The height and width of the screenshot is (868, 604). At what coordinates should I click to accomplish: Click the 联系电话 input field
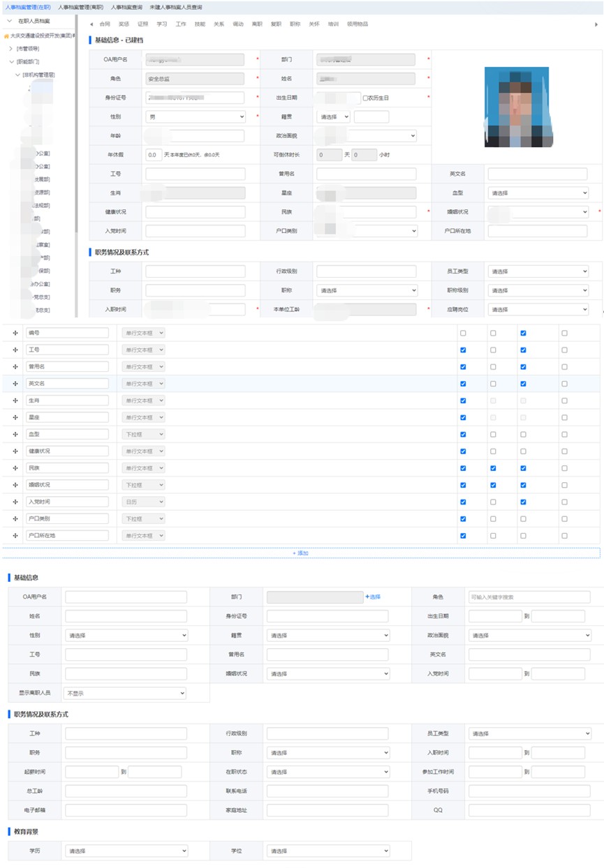coord(327,791)
